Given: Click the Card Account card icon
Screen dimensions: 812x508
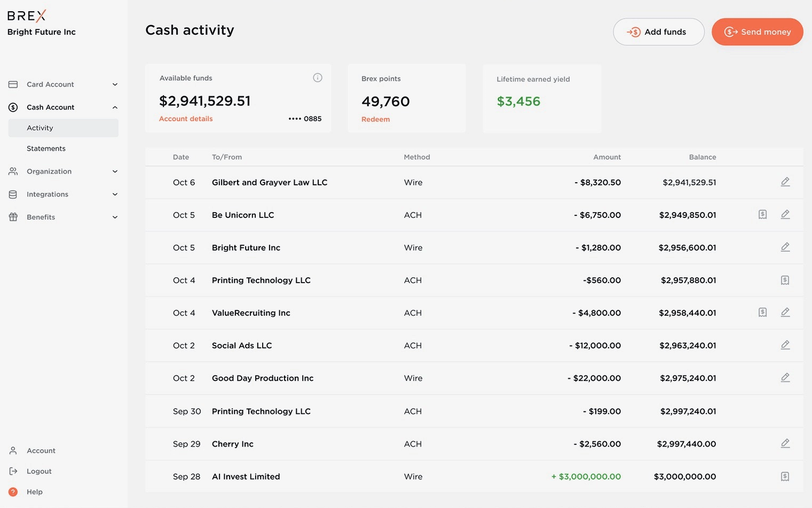Looking at the screenshot, I should 13,84.
